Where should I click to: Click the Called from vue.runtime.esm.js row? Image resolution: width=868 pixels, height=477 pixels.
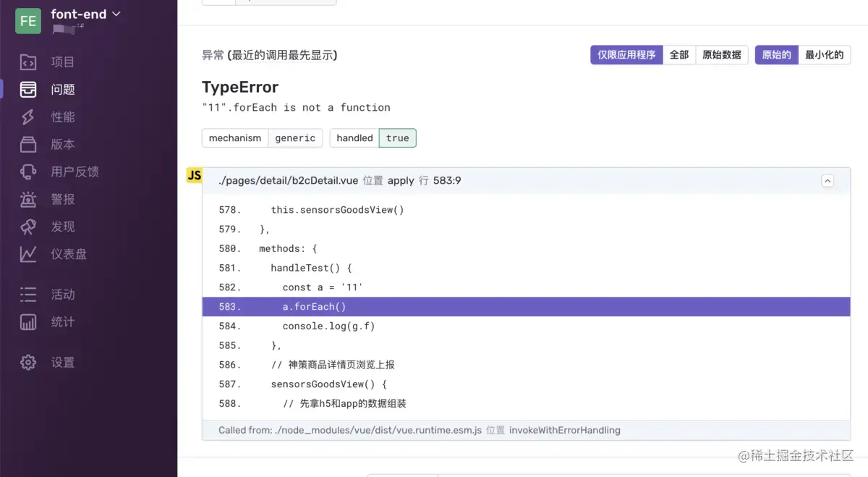click(x=526, y=430)
